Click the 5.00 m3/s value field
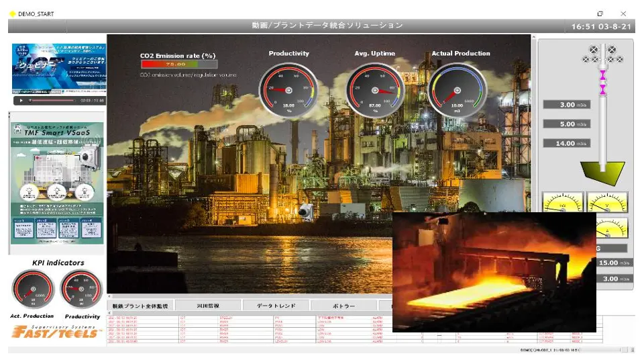 [567, 124]
